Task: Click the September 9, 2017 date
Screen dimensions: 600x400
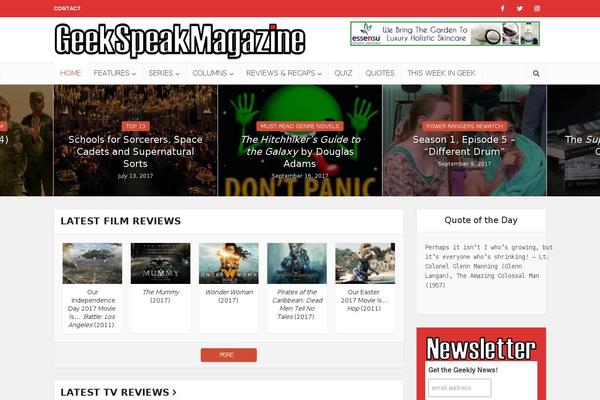Action: click(x=464, y=164)
